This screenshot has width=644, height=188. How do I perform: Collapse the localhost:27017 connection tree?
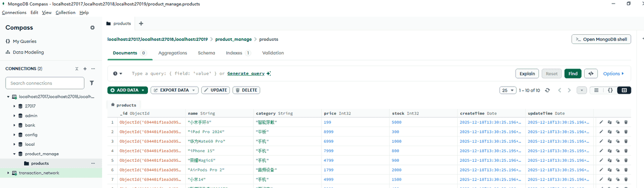tap(8, 96)
